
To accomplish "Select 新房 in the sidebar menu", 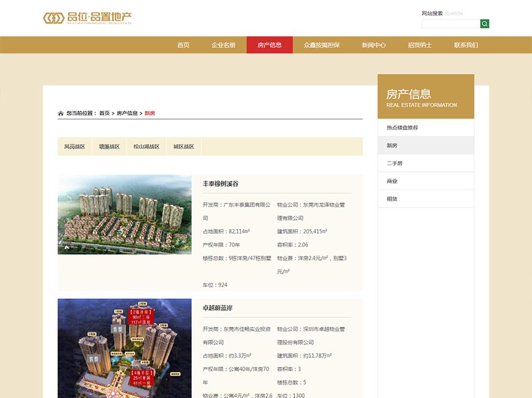I will coord(426,145).
